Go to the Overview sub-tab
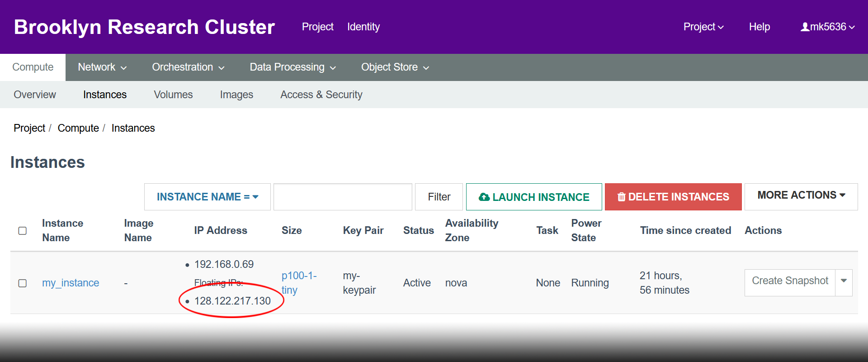Image resolution: width=868 pixels, height=362 pixels. tap(35, 95)
